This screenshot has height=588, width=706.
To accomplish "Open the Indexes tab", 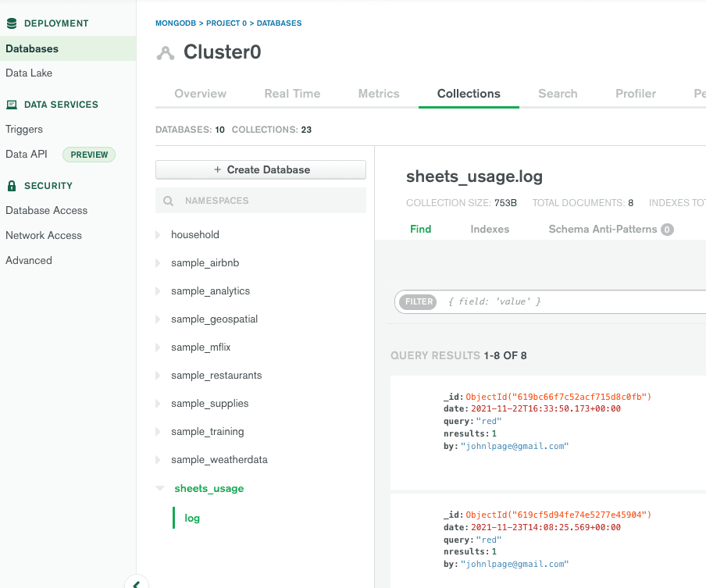I will pos(490,230).
